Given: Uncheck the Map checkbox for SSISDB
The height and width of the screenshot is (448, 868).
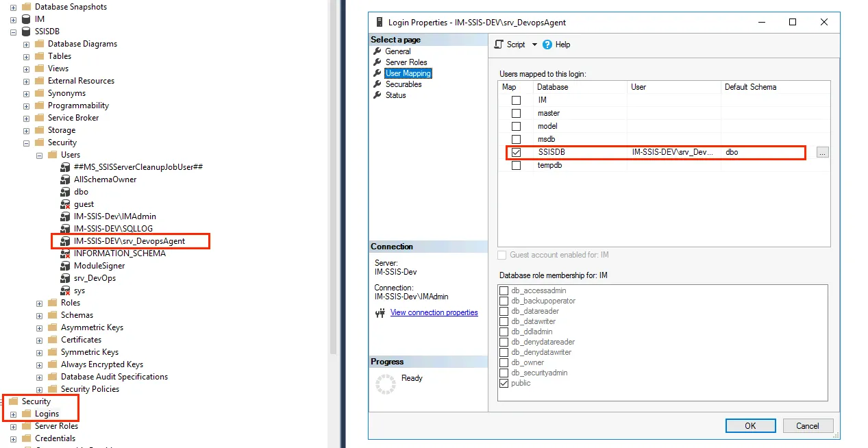Looking at the screenshot, I should [516, 152].
